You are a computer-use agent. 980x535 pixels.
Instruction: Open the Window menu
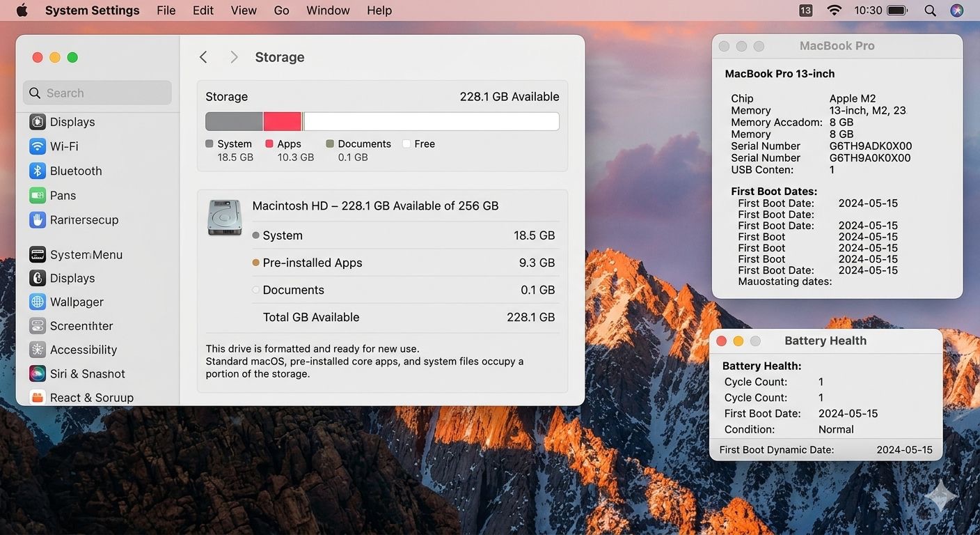point(328,10)
